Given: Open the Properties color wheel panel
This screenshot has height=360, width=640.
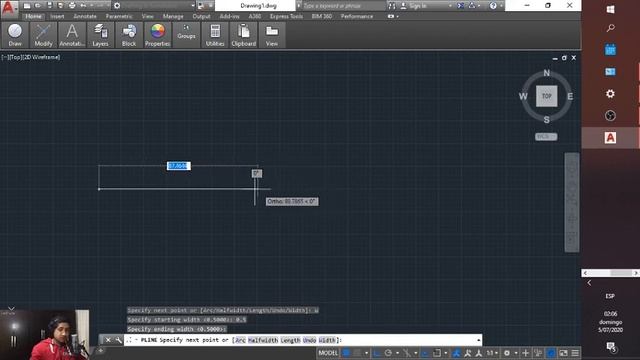Looking at the screenshot, I should click(158, 35).
